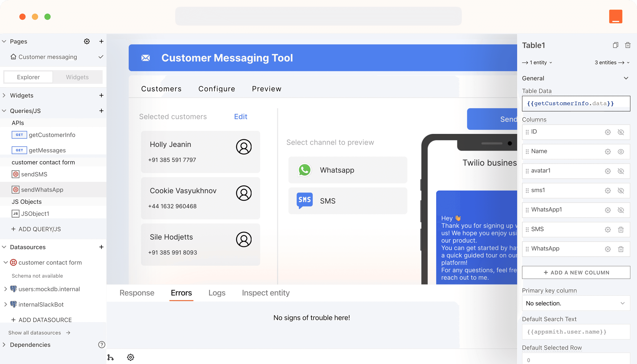Viewport: 637px width, 364px height.
Task: Switch to the Configure tab
Action: coord(217,89)
